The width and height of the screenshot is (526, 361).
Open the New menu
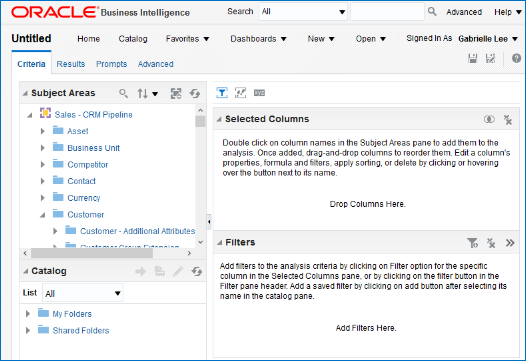point(321,39)
